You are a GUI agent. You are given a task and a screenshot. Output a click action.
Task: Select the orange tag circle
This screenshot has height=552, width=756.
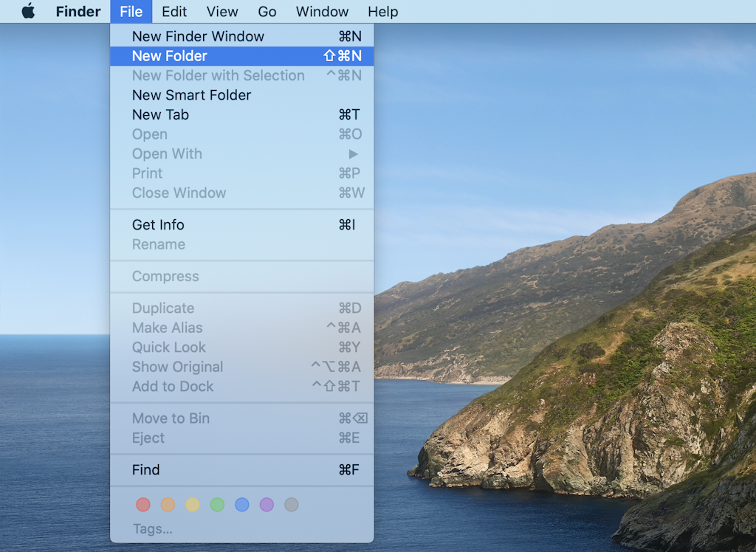click(168, 505)
